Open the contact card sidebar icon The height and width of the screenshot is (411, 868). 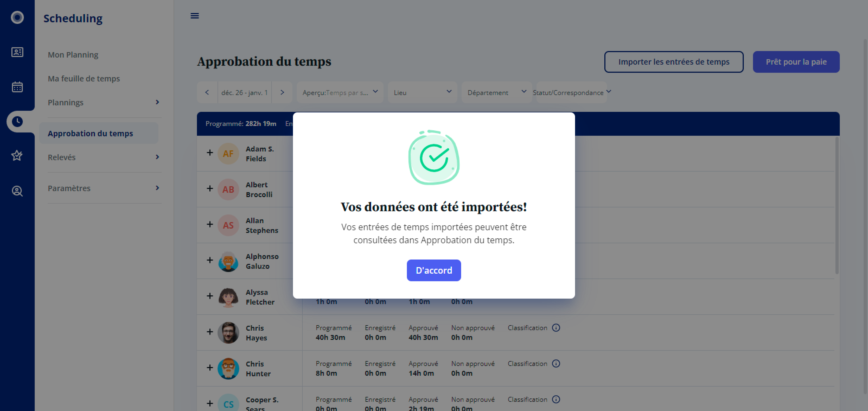17,52
